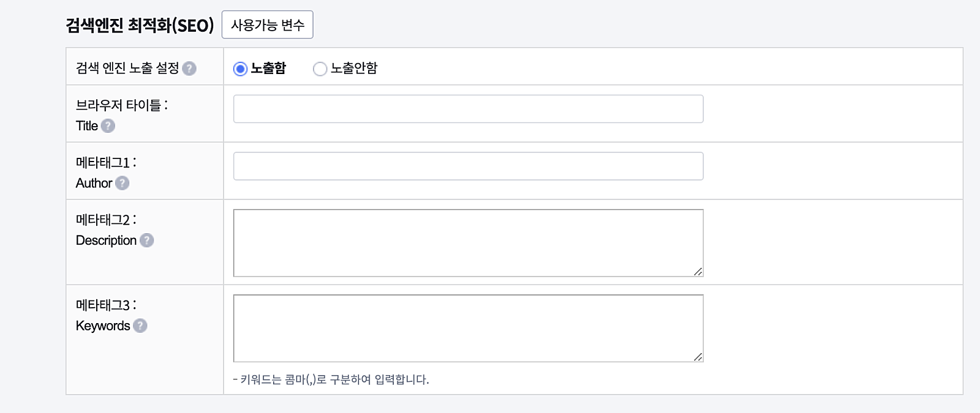Image resolution: width=980 pixels, height=413 pixels.
Task: Select the 노출안함 radio button
Action: (x=320, y=69)
